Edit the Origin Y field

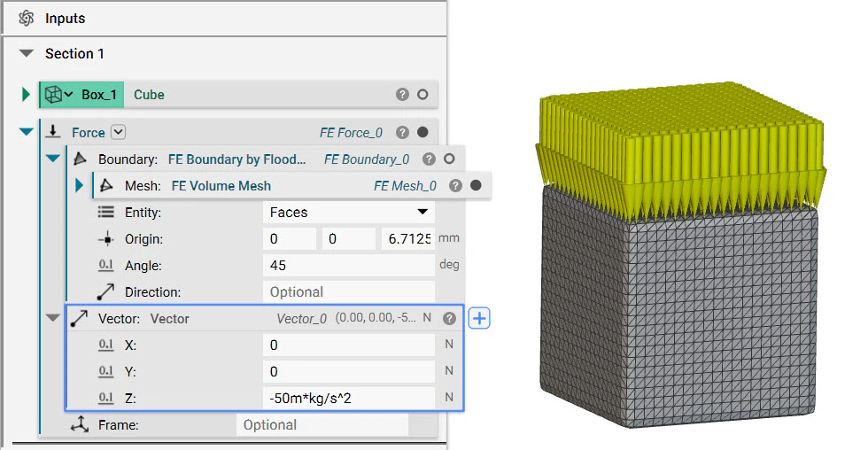(349, 238)
